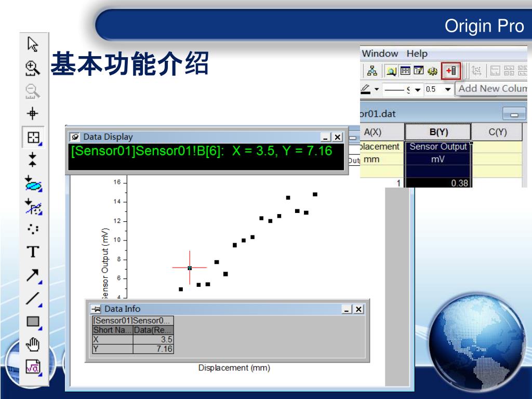
Task: Open the Insert Equation tool
Action: tap(33, 367)
